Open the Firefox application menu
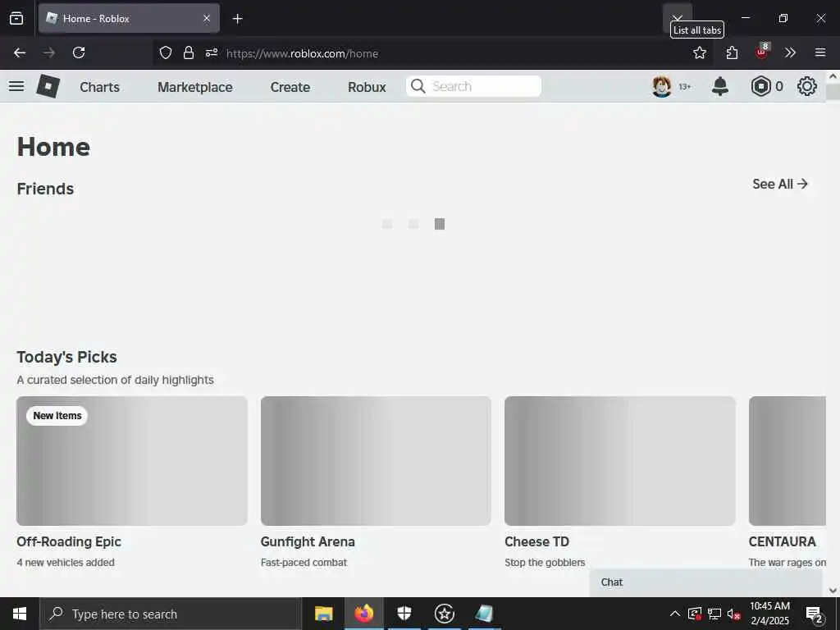Image resolution: width=840 pixels, height=630 pixels. [820, 52]
